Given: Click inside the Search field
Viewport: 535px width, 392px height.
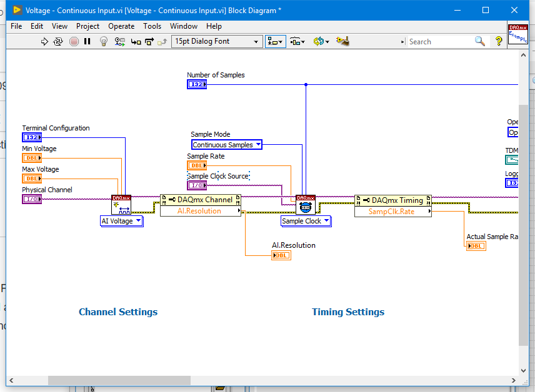Looking at the screenshot, I should pyautogui.click(x=439, y=41).
